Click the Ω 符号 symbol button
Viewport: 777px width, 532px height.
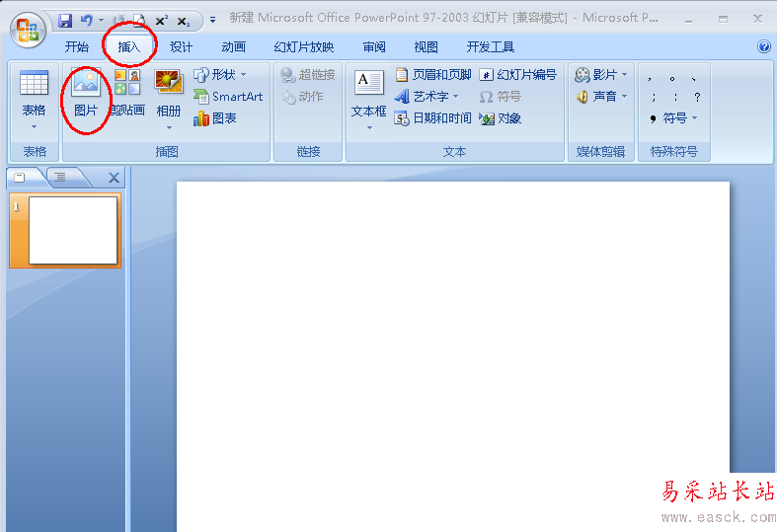coord(500,97)
